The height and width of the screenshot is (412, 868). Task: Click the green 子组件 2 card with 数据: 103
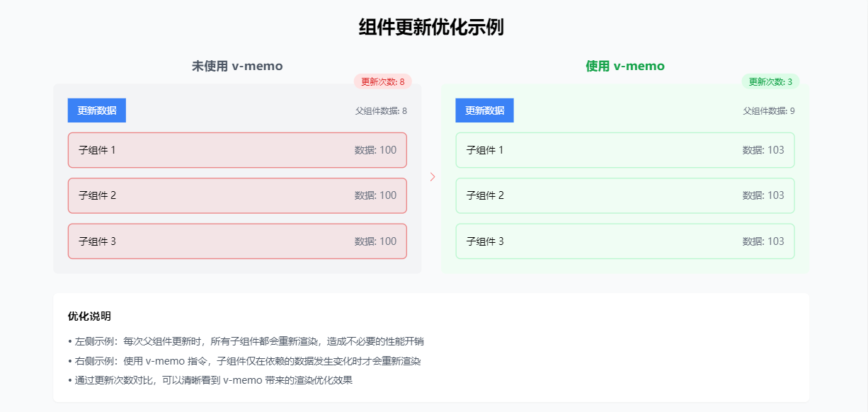pos(625,195)
